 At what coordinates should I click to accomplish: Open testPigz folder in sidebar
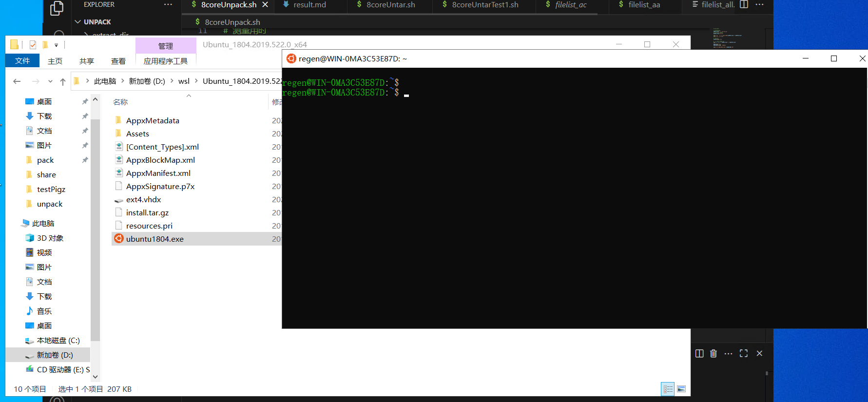point(51,189)
